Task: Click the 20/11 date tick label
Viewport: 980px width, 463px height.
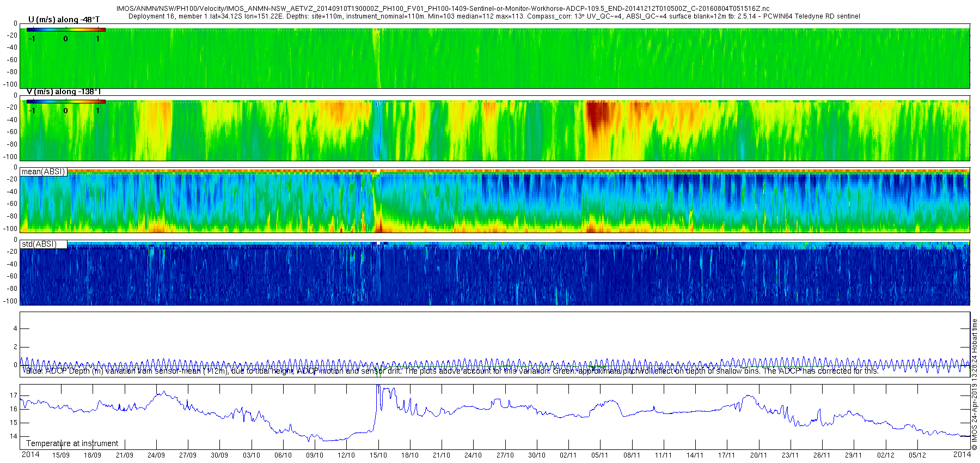Action: (758, 455)
